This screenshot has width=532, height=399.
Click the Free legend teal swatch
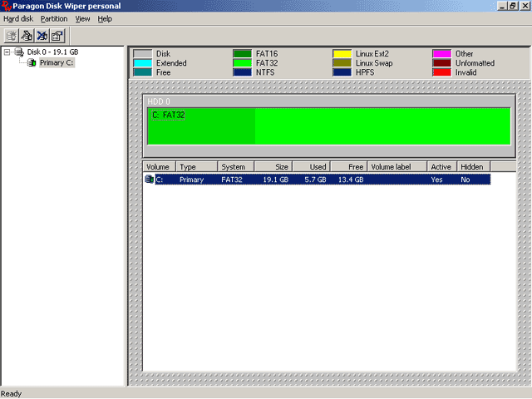[x=142, y=72]
